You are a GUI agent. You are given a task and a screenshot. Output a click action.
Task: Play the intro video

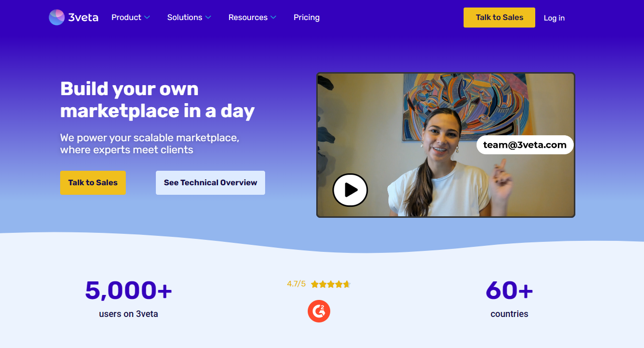tap(350, 190)
